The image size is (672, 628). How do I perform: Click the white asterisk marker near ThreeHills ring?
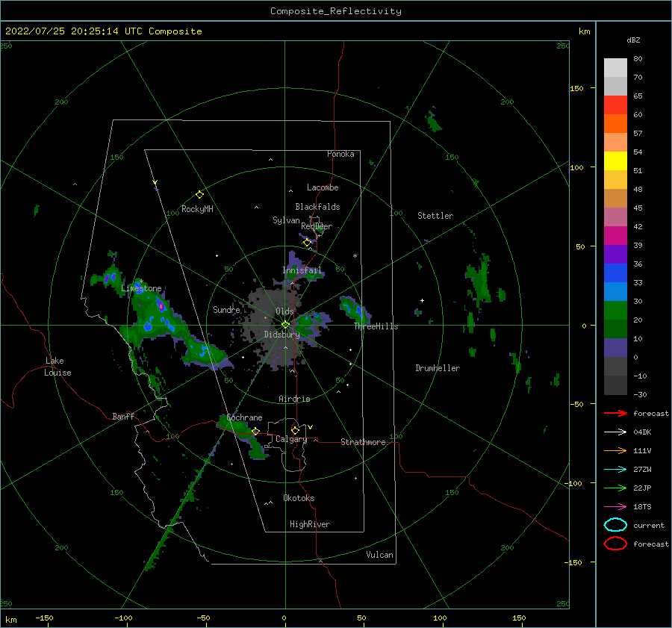[355, 256]
